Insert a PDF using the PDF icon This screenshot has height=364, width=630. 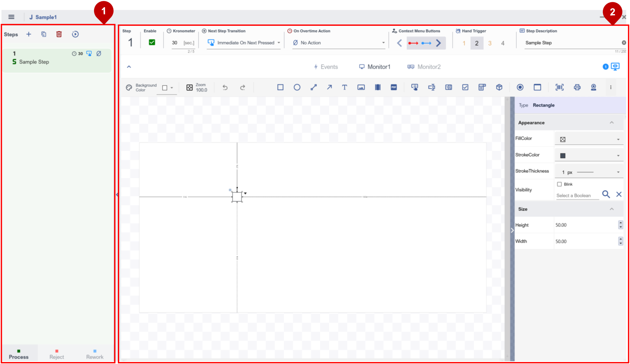click(x=394, y=87)
